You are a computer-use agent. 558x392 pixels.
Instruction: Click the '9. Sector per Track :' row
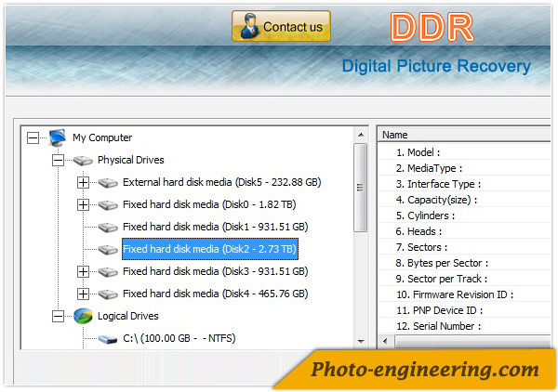464,279
